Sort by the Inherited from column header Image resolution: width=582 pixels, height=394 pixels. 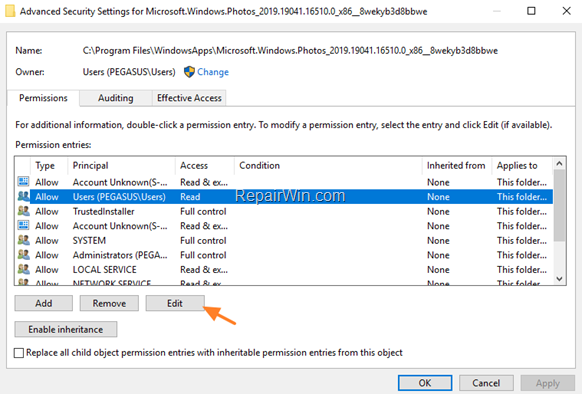[x=456, y=166]
